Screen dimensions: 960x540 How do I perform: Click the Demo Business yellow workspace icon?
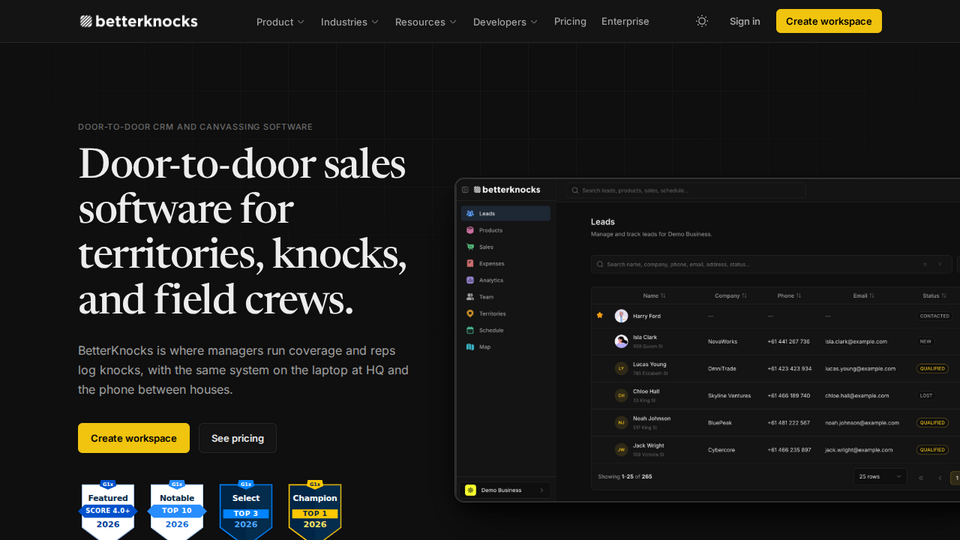click(x=470, y=490)
